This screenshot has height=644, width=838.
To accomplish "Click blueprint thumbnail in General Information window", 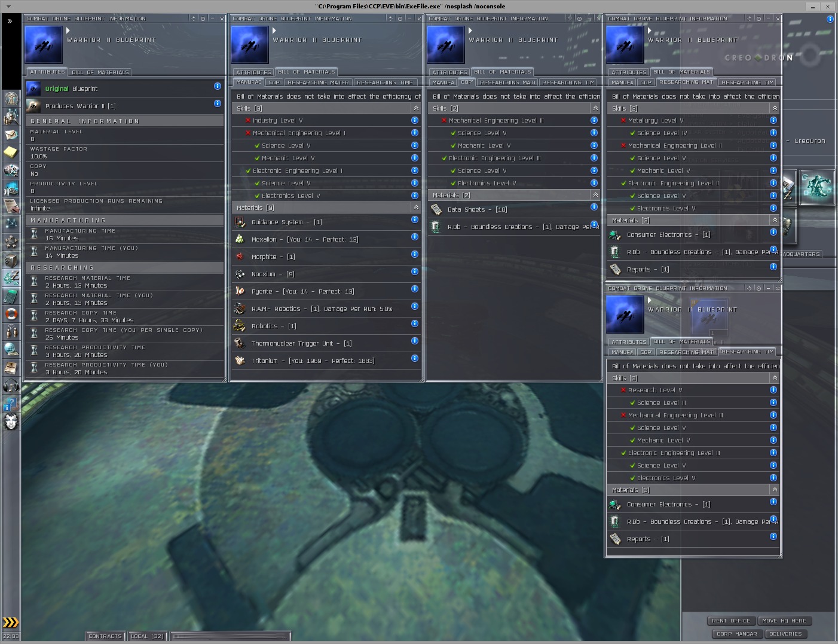I will click(x=44, y=44).
